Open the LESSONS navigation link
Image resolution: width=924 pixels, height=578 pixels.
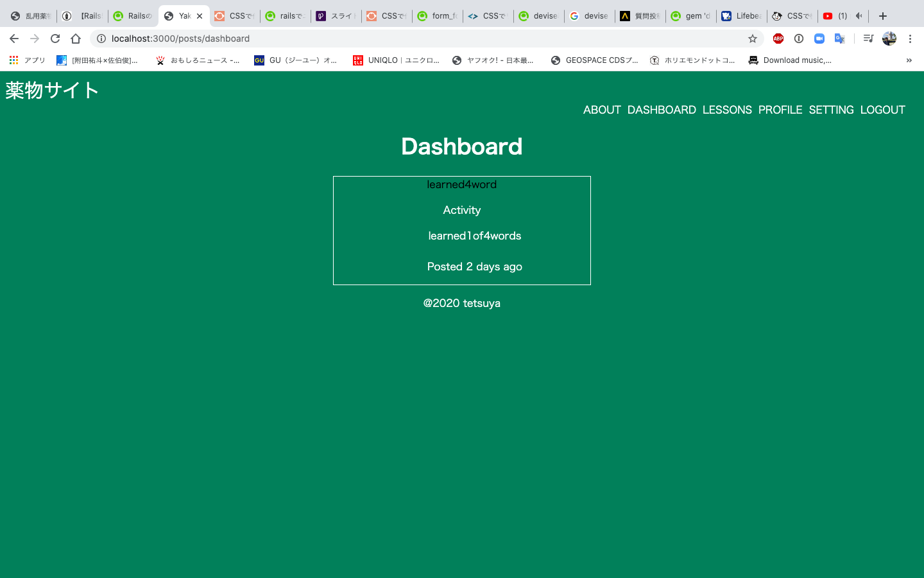click(727, 110)
